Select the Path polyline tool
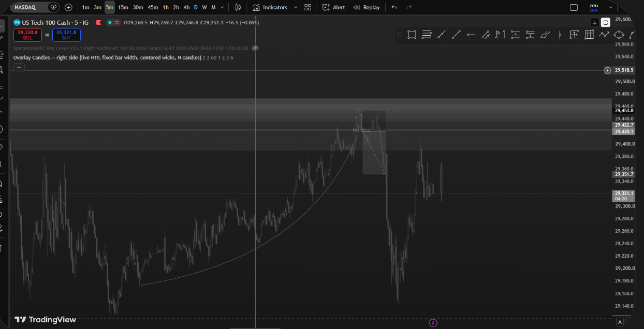Image resolution: width=644 pixels, height=329 pixels. 604,35
